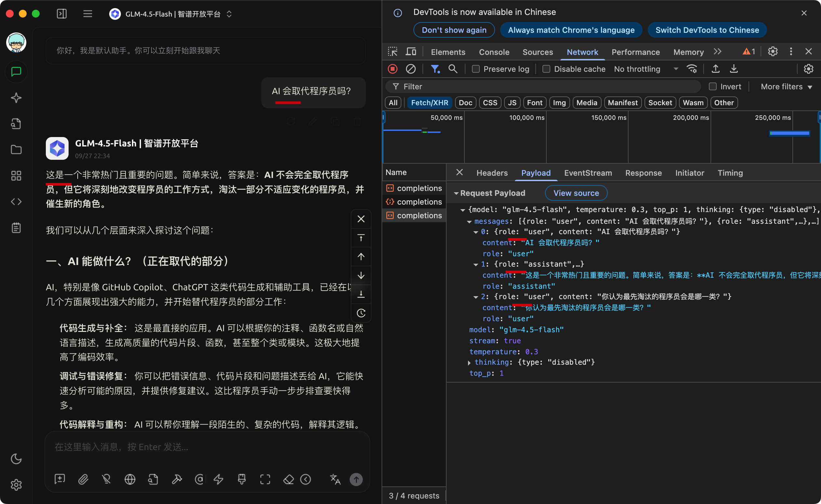
Task: Collapse message index 1 assistant entry
Action: click(476, 265)
